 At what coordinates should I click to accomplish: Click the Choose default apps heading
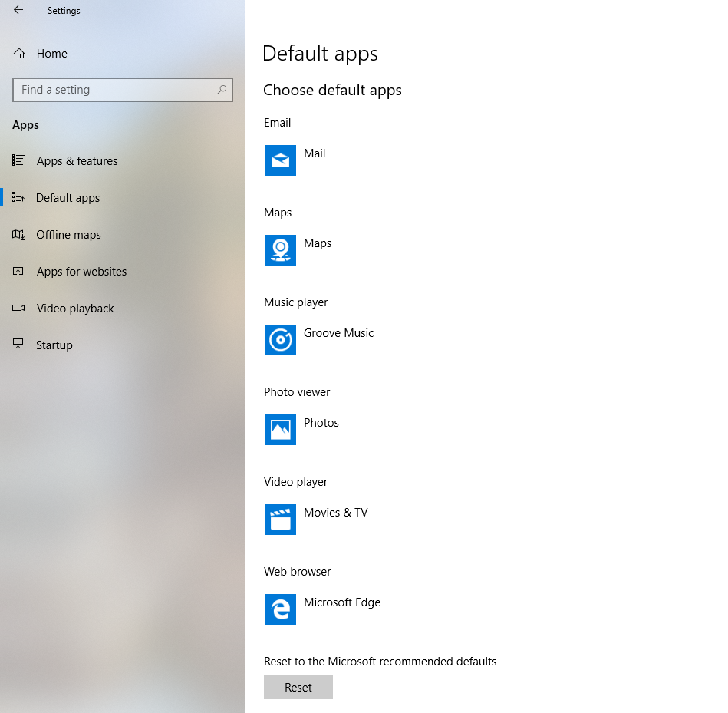tap(332, 91)
